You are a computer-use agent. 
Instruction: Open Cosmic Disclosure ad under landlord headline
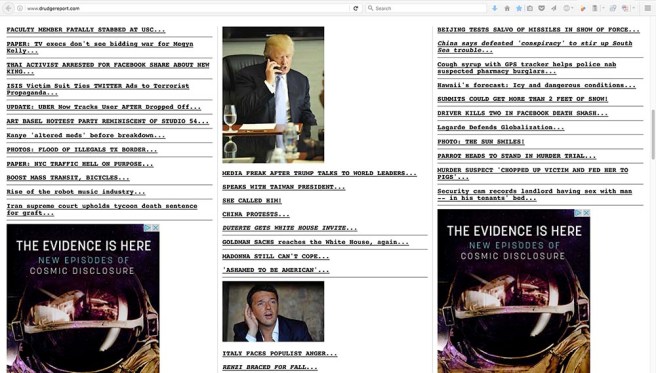pyautogui.click(x=514, y=291)
